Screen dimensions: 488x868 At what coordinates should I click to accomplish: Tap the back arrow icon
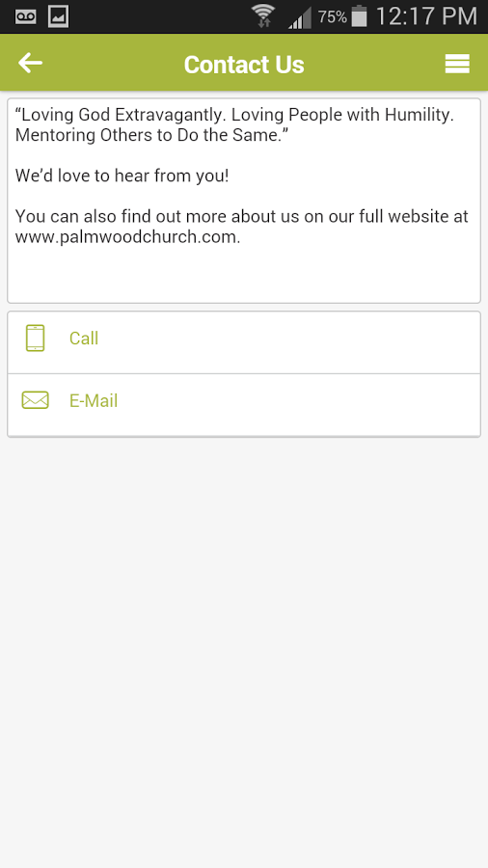tap(30, 63)
